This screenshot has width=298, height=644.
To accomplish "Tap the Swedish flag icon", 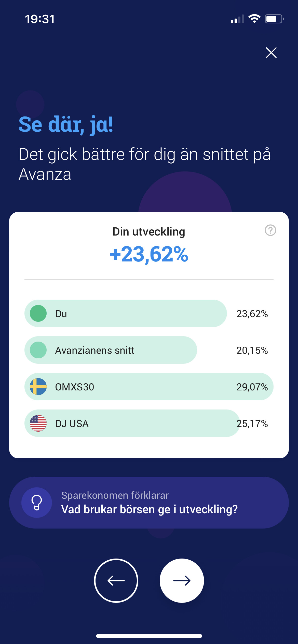I will (x=38, y=387).
